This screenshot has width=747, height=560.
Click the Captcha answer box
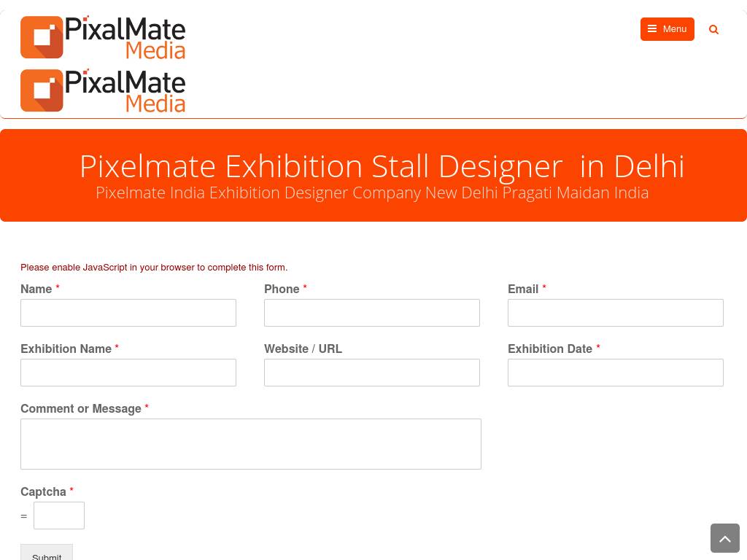pyautogui.click(x=59, y=516)
